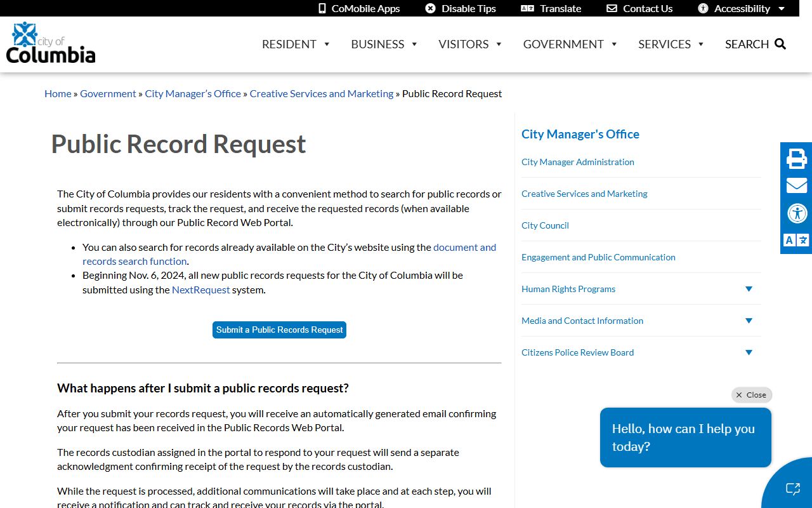Open the City of Columbia logo homepage
This screenshot has width=812, height=508.
[51, 43]
